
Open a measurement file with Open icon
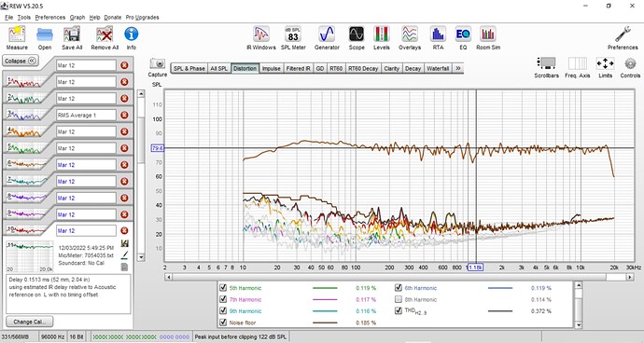click(45, 34)
